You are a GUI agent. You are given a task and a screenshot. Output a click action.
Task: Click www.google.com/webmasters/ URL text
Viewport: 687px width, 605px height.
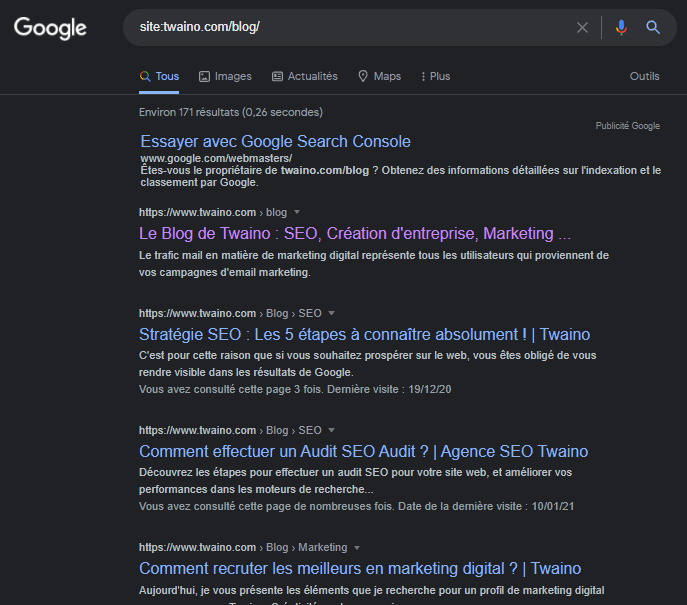pos(216,158)
